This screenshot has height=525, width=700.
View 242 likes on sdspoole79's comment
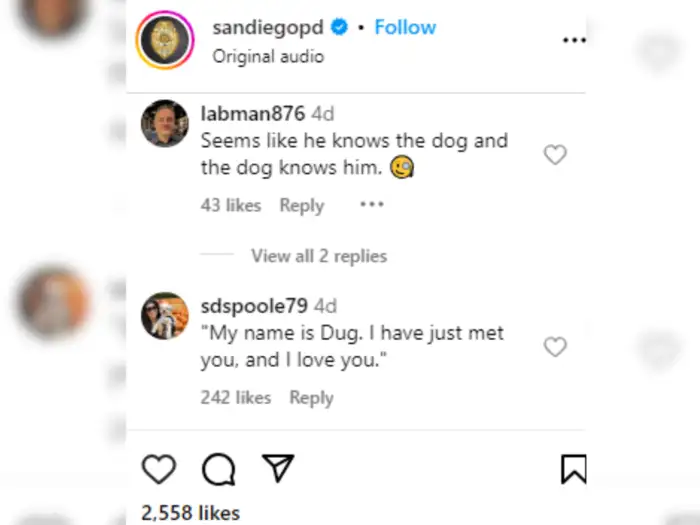click(x=236, y=397)
